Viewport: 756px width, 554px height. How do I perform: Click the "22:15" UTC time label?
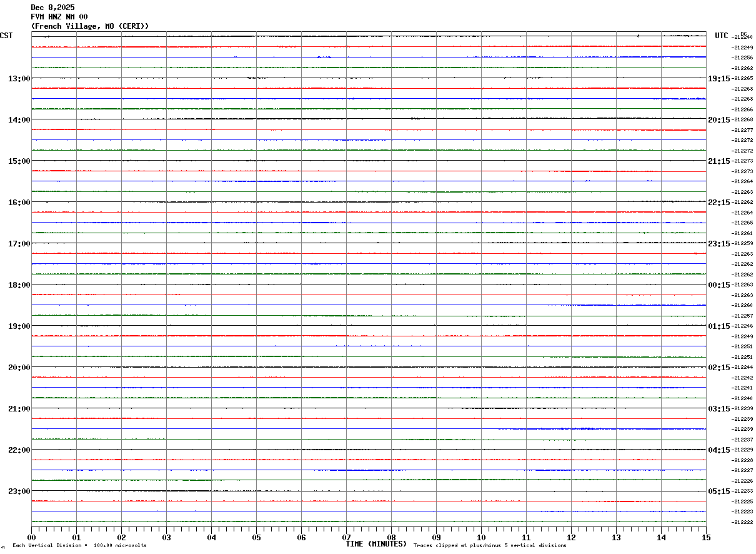point(719,203)
